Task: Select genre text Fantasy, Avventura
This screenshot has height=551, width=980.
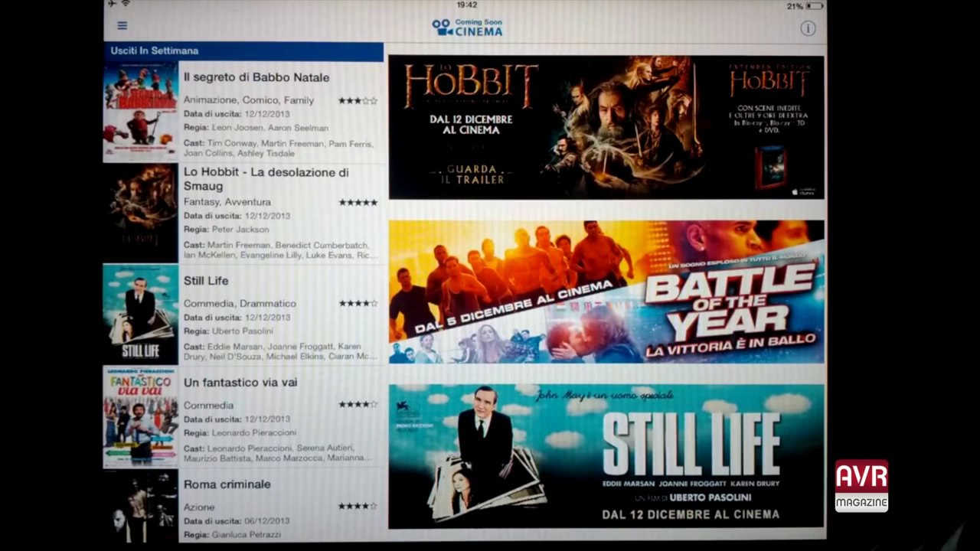Action: tap(227, 202)
